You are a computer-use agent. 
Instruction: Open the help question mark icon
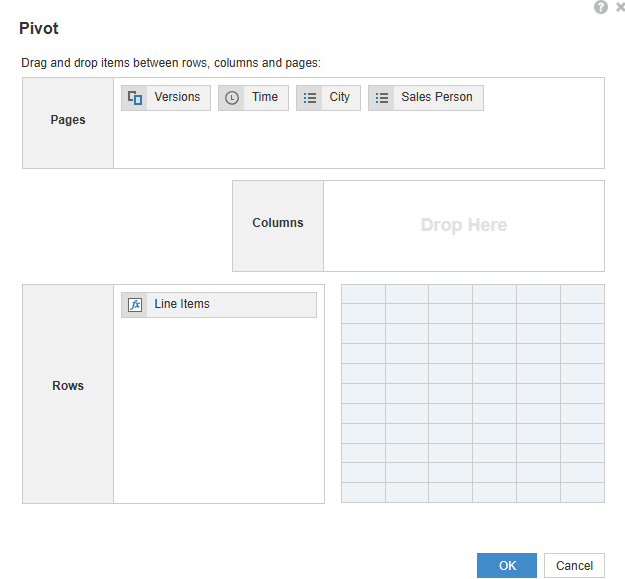601,7
